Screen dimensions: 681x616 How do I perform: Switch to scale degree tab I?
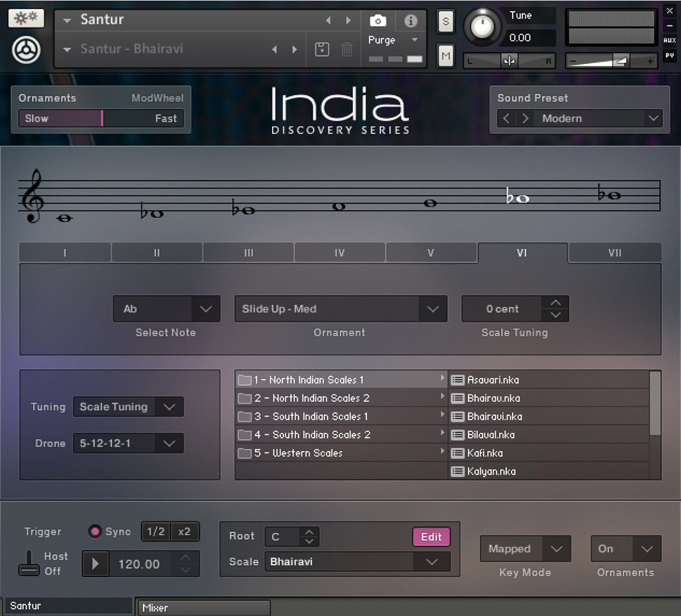click(x=65, y=253)
